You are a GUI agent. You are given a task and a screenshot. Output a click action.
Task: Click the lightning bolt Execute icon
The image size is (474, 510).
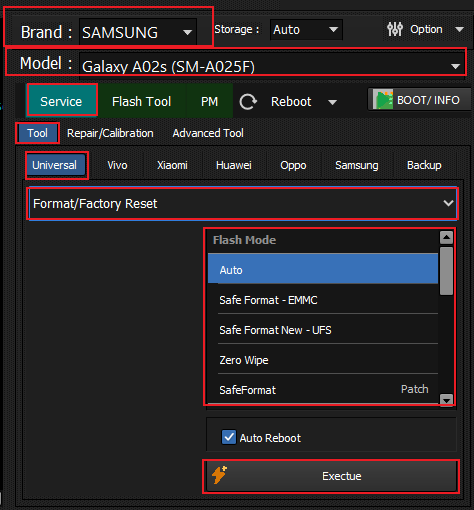click(219, 475)
